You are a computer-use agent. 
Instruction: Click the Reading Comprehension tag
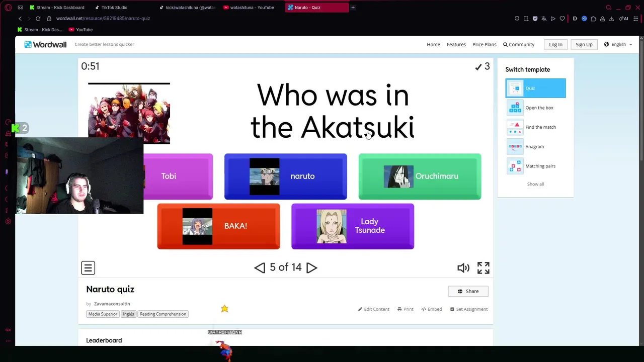163,314
